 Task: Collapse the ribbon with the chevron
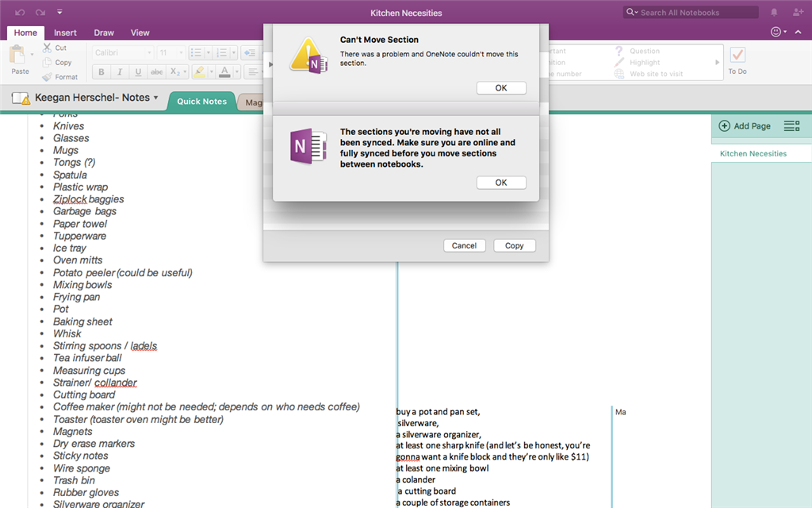(799, 32)
